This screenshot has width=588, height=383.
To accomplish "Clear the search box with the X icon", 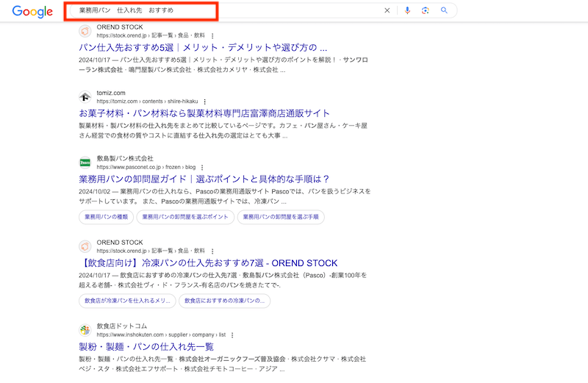I will (x=387, y=10).
